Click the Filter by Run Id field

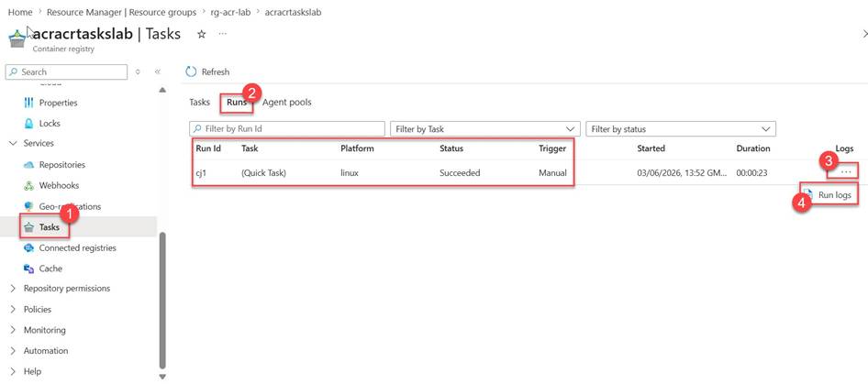point(287,129)
